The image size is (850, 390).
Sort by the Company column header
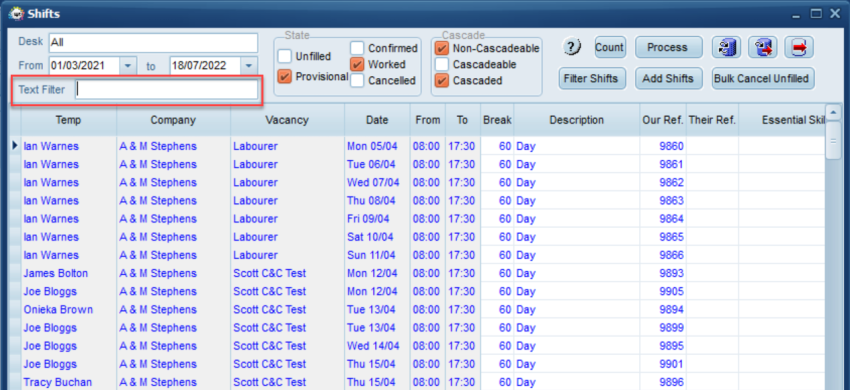click(x=173, y=120)
